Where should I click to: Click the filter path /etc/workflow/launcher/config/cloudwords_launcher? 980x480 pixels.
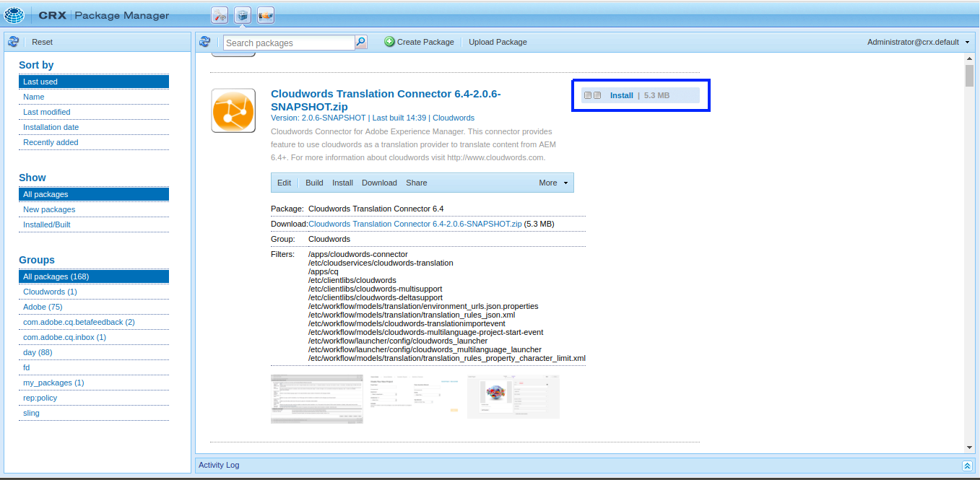398,341
